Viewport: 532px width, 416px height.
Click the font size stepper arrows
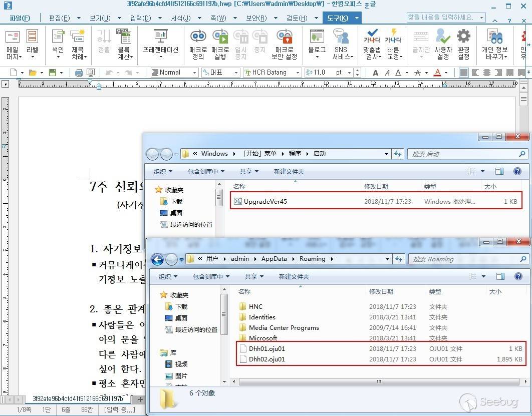coord(357,72)
